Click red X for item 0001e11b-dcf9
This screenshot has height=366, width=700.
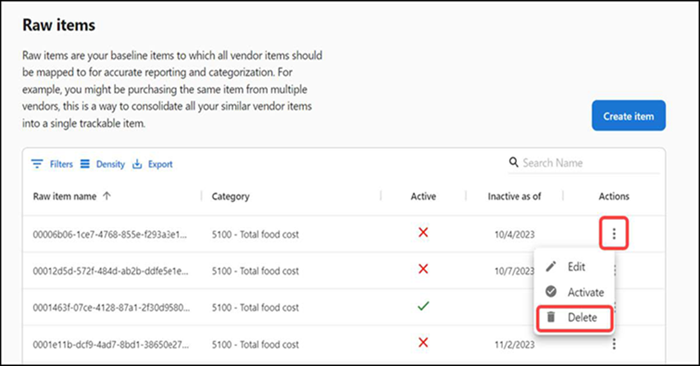point(423,343)
